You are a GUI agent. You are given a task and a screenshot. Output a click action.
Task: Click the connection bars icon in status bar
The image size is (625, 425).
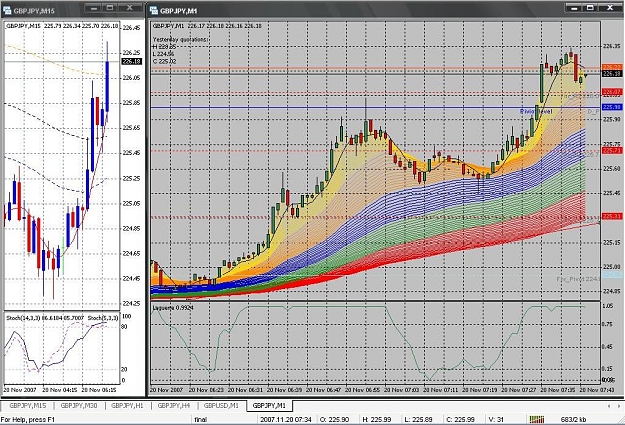[x=536, y=419]
